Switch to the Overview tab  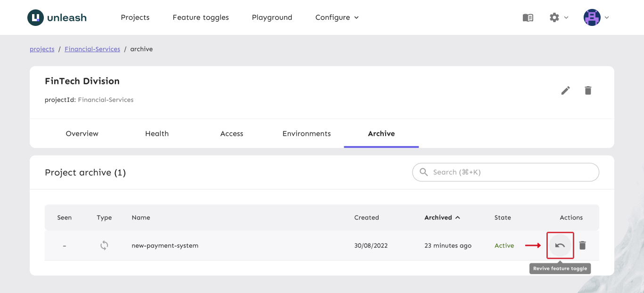pyautogui.click(x=82, y=134)
